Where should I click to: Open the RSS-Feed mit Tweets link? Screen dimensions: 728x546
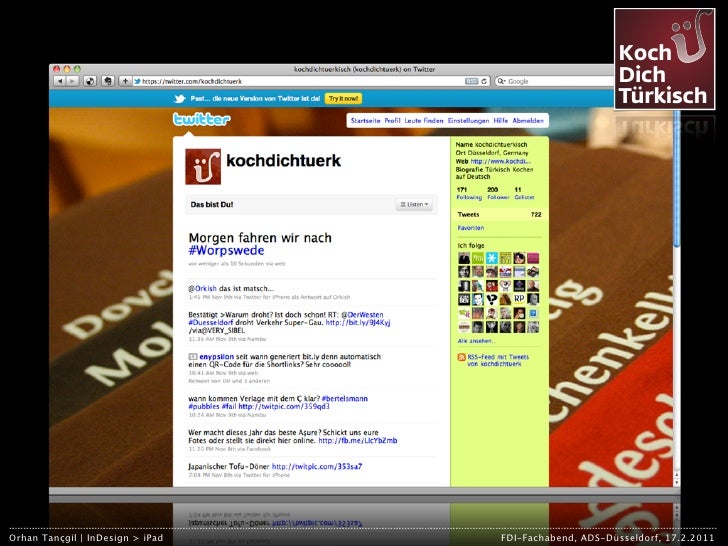coord(498,360)
